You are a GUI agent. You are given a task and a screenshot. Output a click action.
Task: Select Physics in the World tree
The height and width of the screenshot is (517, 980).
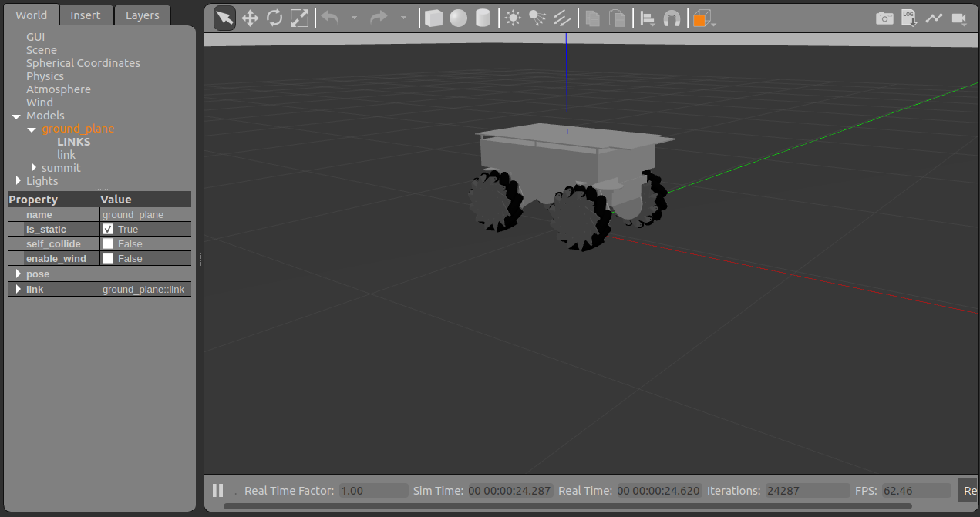45,76
